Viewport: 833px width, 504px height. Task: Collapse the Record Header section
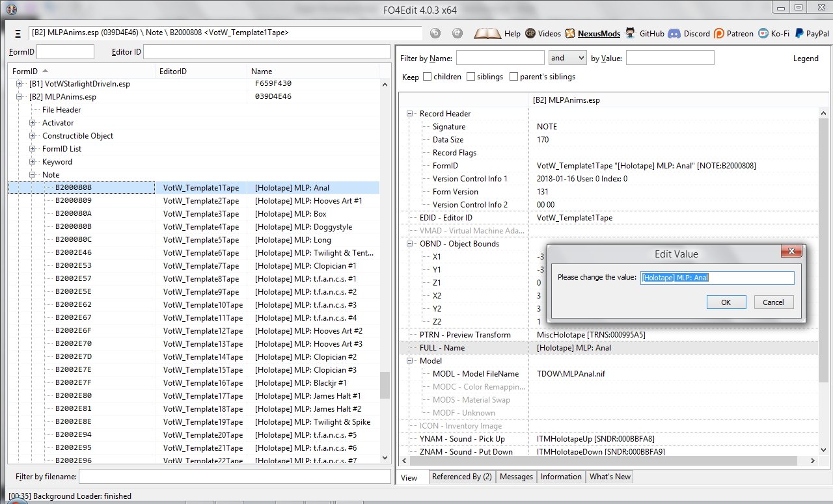pyautogui.click(x=410, y=114)
